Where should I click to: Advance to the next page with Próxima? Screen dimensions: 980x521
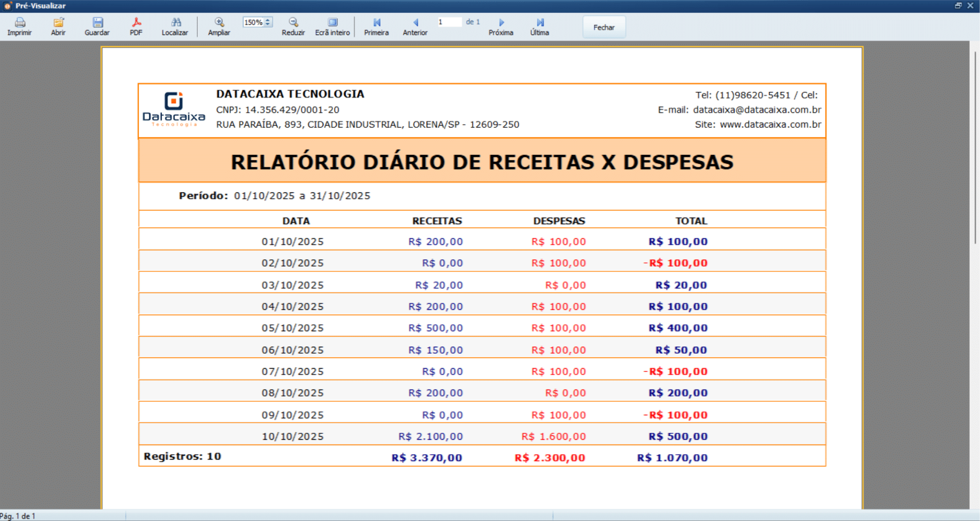(x=501, y=26)
